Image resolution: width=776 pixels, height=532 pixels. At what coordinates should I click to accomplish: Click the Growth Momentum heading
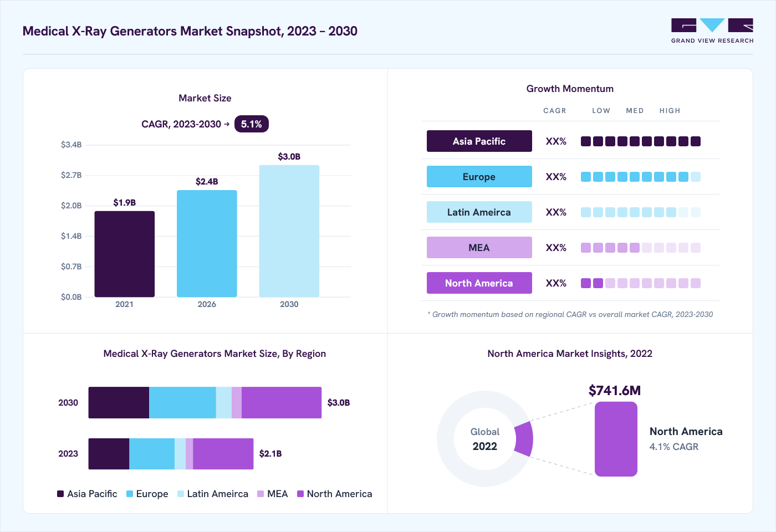(570, 89)
